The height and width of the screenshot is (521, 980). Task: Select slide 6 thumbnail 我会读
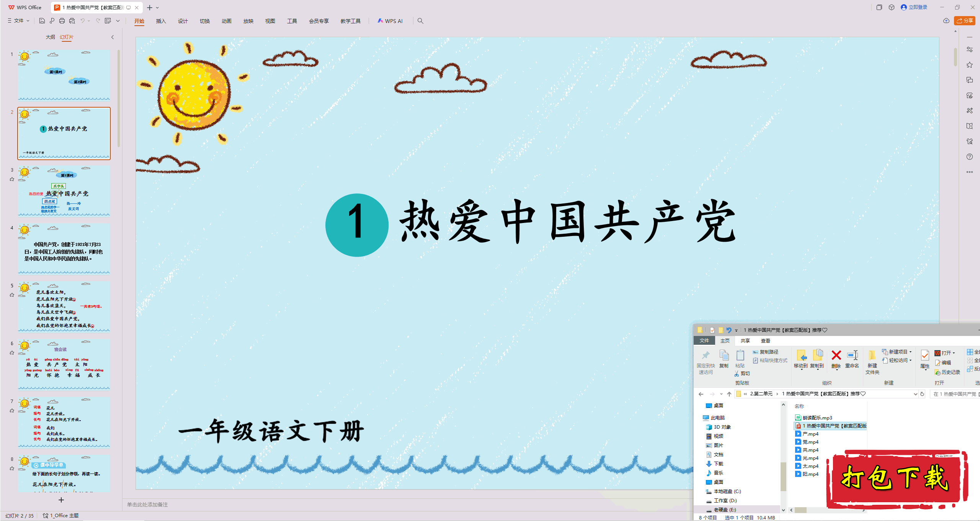point(64,365)
